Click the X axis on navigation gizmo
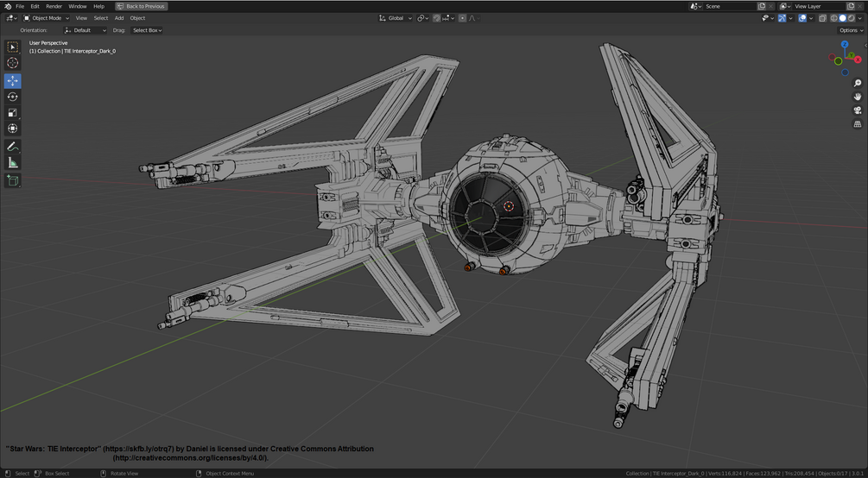 click(x=858, y=60)
